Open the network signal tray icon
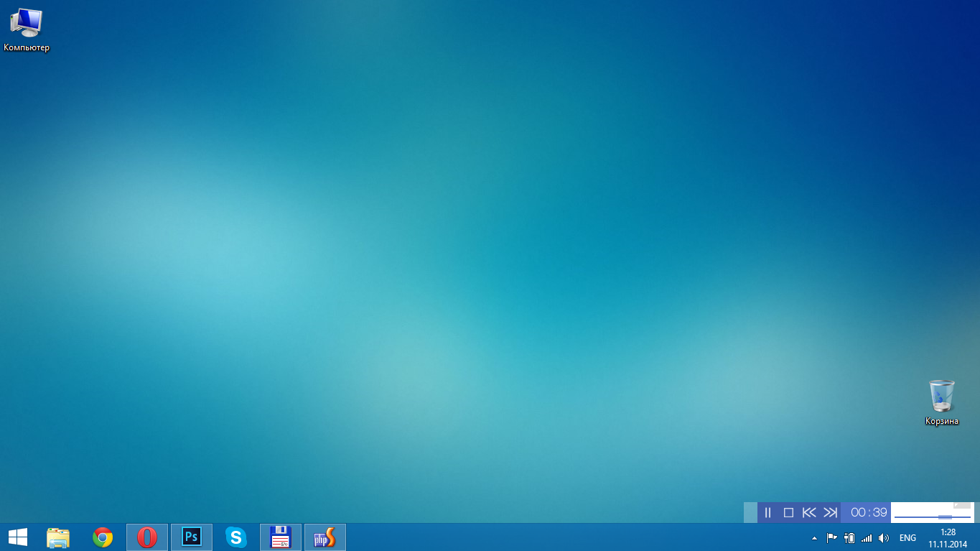 (867, 538)
